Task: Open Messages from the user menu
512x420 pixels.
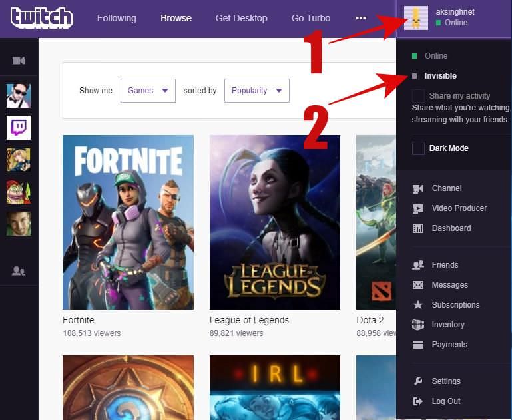Action: (449, 285)
